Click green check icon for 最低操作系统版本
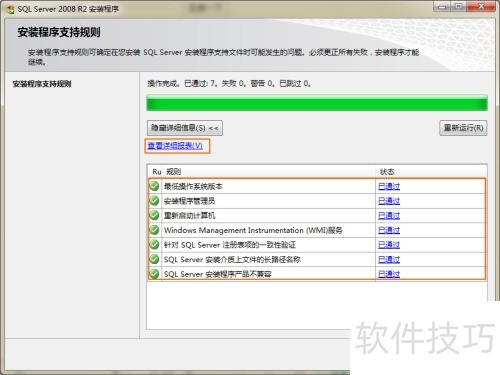Image resolution: width=500 pixels, height=375 pixels. (154, 186)
